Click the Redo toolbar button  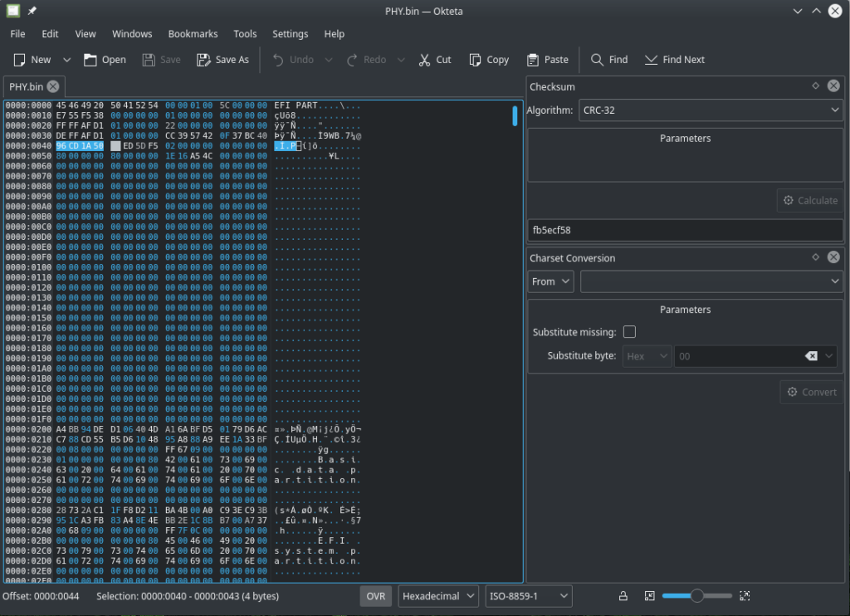click(366, 60)
